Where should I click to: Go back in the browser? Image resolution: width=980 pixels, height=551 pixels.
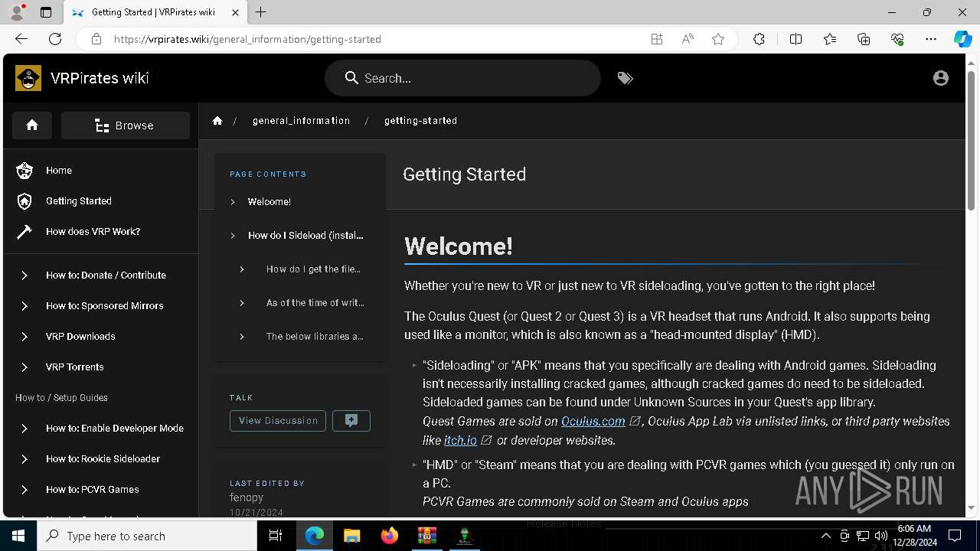pyautogui.click(x=21, y=39)
